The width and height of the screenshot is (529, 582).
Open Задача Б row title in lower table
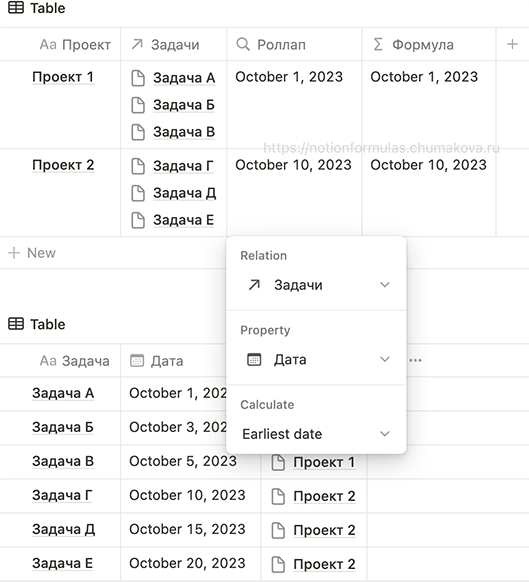coord(63,427)
